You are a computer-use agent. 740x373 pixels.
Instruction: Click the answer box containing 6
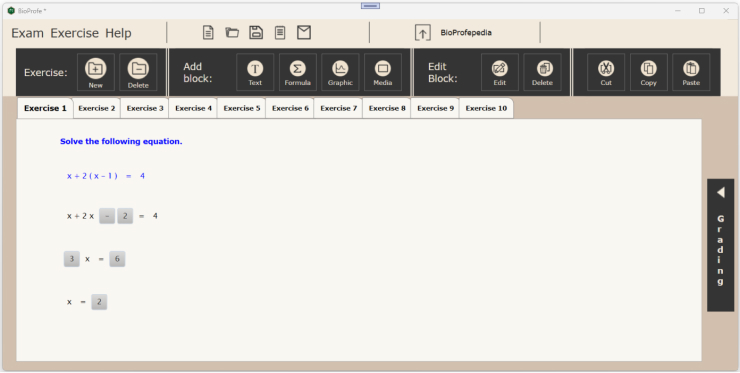point(117,259)
